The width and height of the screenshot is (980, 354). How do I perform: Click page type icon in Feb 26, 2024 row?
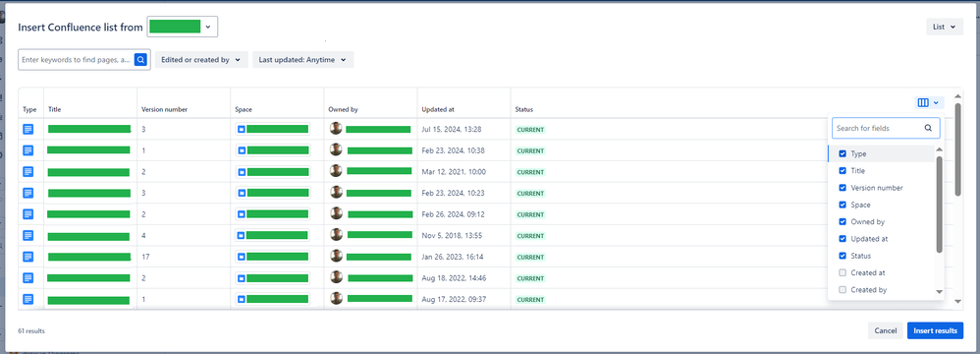pyautogui.click(x=28, y=214)
